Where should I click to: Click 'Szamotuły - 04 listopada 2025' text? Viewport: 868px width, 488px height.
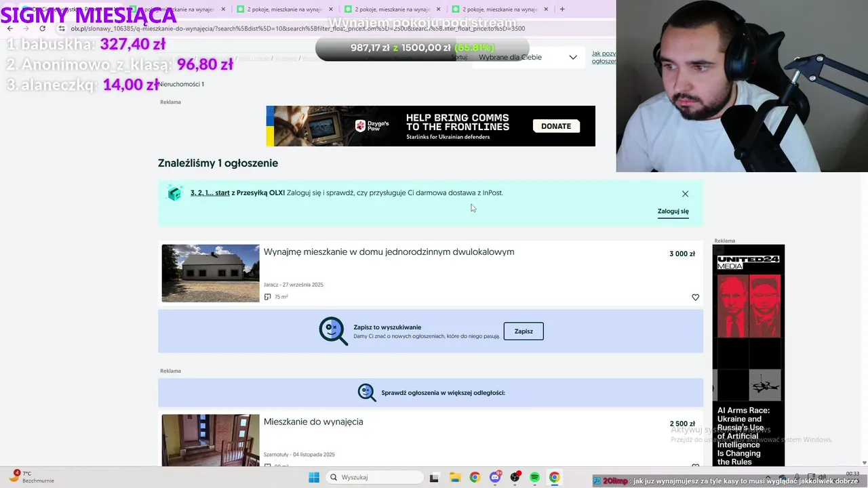[299, 455]
